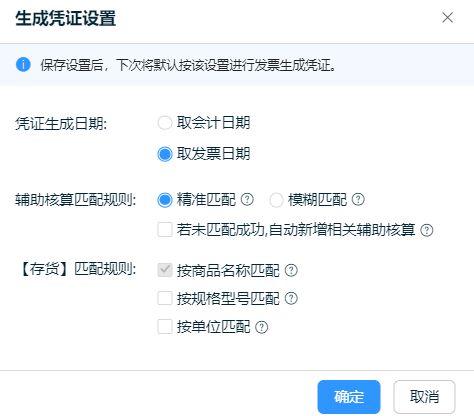Open help icon next to 模糊匹配

pyautogui.click(x=358, y=200)
